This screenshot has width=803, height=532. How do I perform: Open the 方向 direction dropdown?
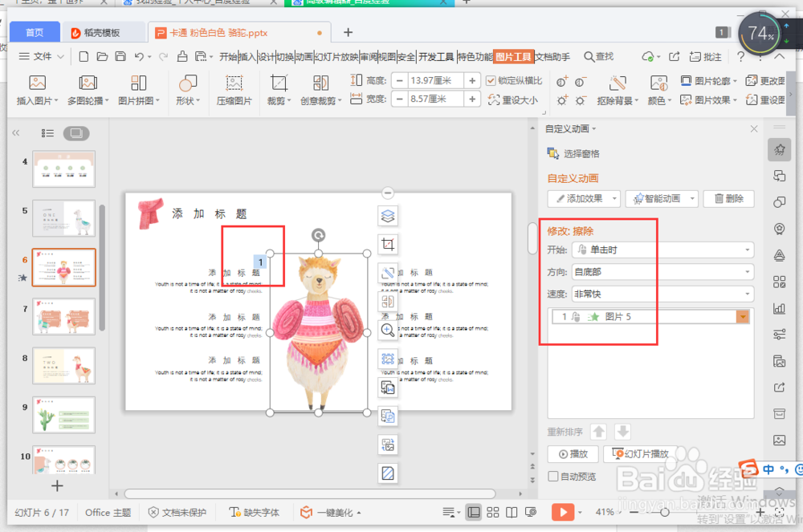[662, 272]
